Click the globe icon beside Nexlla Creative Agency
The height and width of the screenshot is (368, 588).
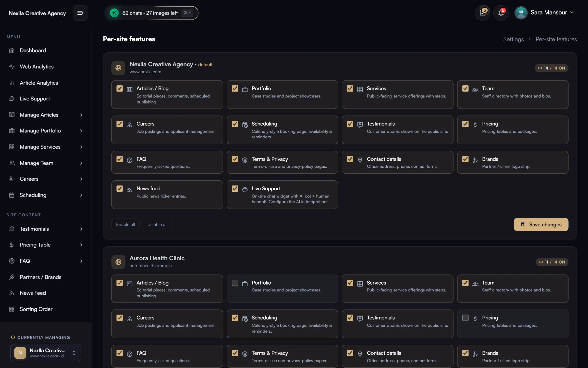[x=118, y=68]
